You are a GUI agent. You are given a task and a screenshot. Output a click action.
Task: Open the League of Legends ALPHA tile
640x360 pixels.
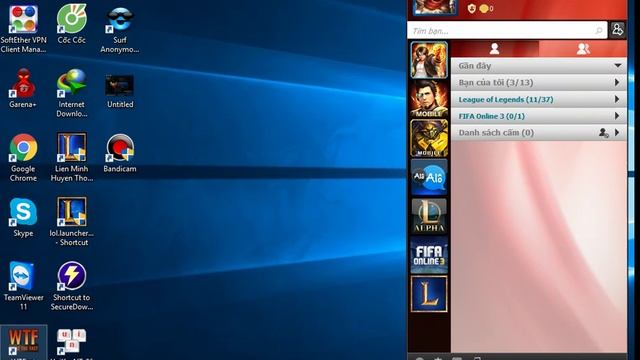[x=429, y=216]
